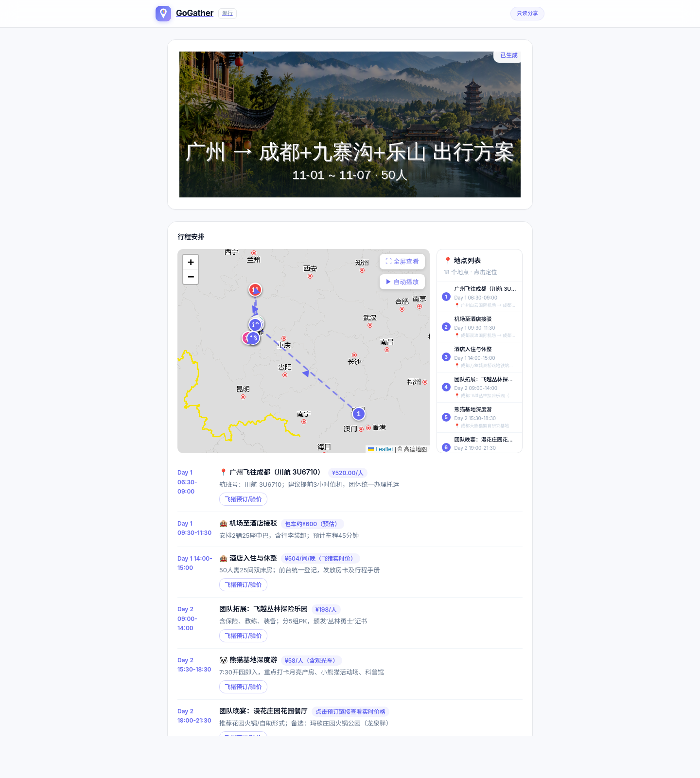Click numbered circle 1 in location list

pos(446,297)
